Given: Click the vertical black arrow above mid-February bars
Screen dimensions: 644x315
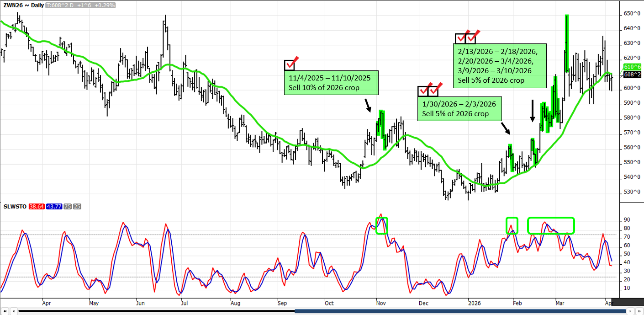Looking at the screenshot, I should [532, 111].
